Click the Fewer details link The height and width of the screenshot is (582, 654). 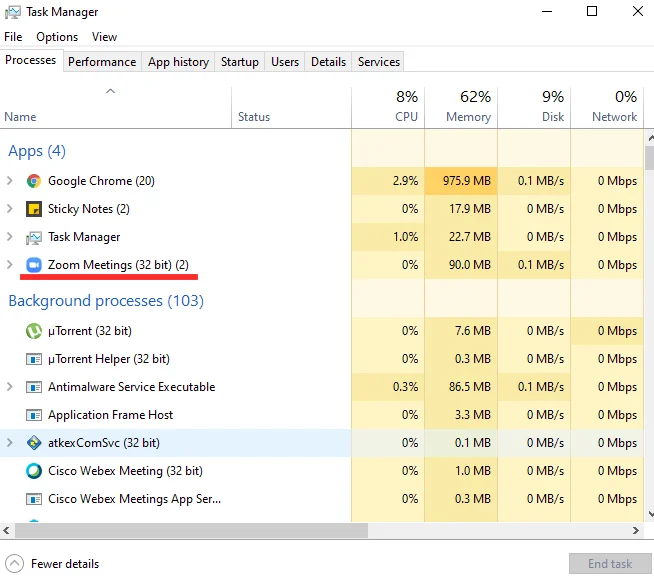pyautogui.click(x=65, y=564)
